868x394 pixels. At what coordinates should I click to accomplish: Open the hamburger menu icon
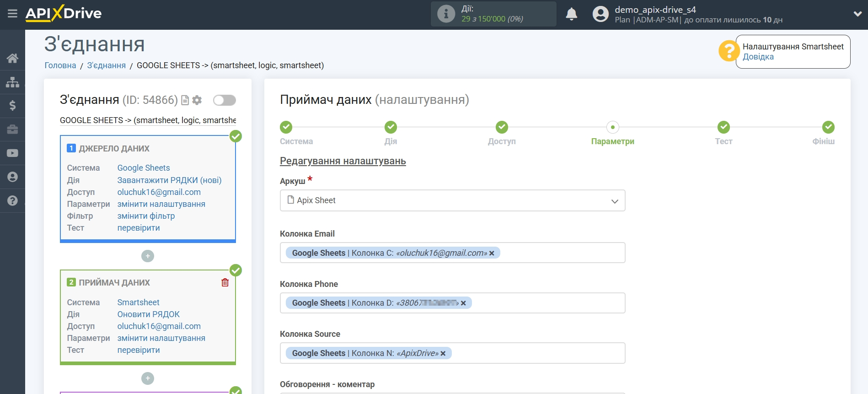(x=12, y=14)
